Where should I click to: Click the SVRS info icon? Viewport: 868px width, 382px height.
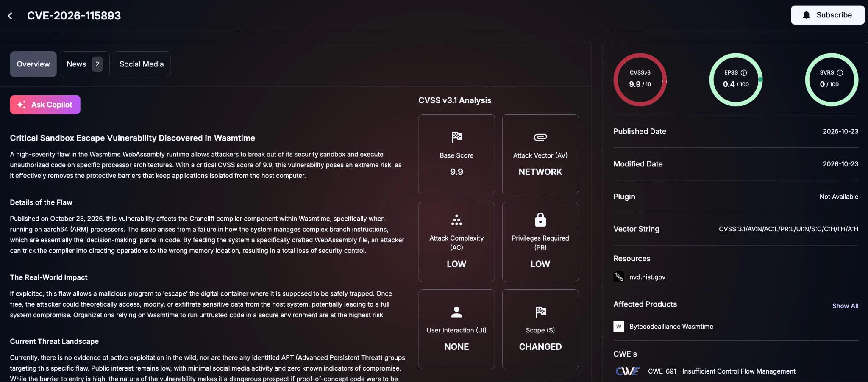[840, 73]
